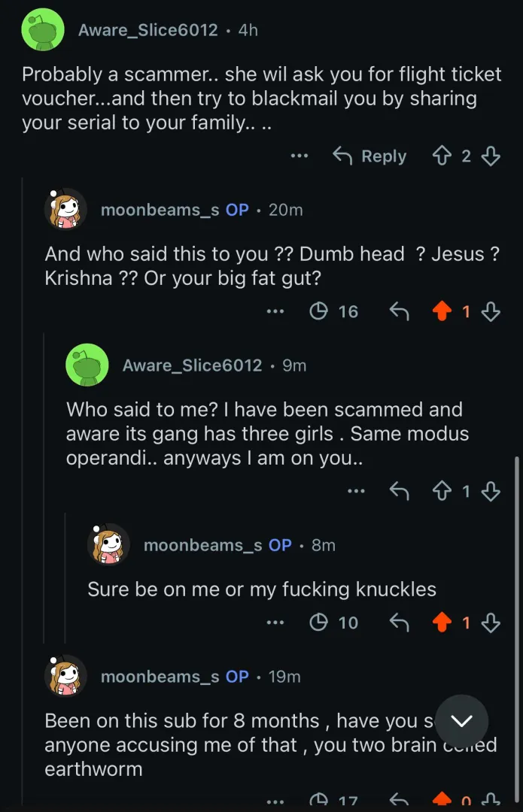Upvote the "modus operandi" comment
Image resolution: width=523 pixels, height=812 pixels.
click(442, 492)
